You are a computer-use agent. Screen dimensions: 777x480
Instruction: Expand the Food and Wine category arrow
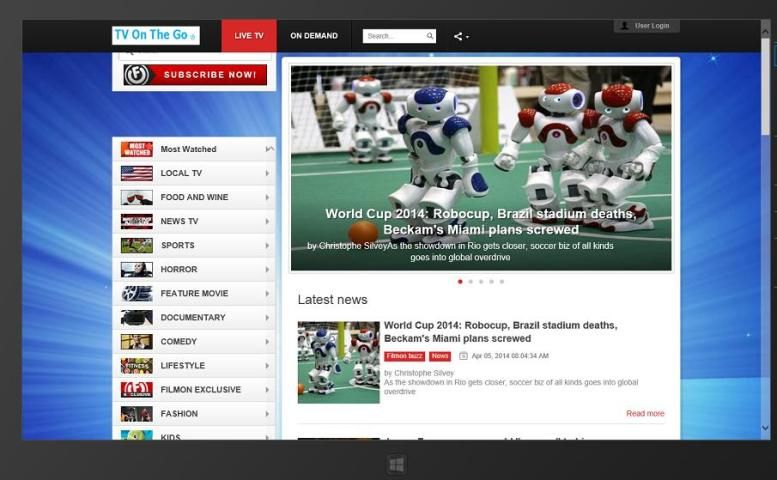click(x=267, y=197)
